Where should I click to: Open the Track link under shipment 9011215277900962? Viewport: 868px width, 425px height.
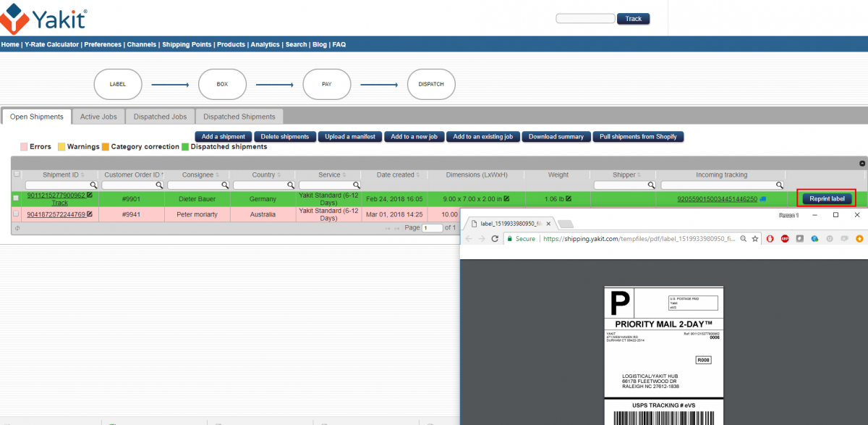click(x=60, y=203)
